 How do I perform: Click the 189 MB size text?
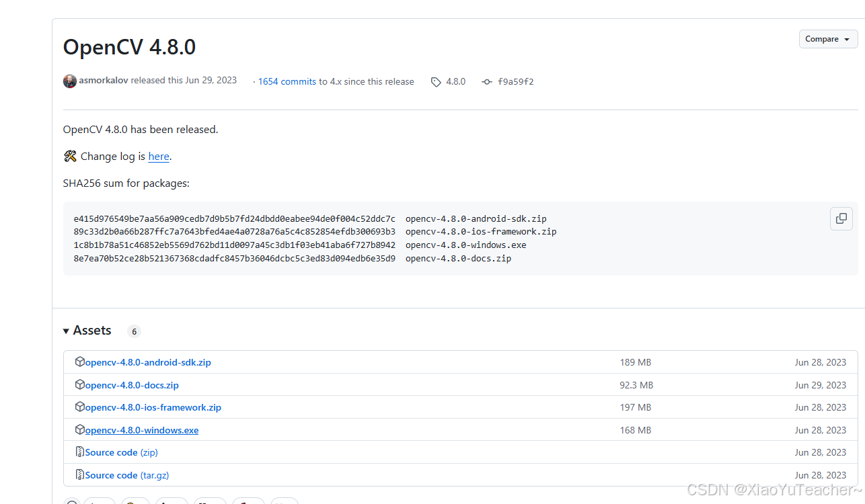[x=636, y=362]
